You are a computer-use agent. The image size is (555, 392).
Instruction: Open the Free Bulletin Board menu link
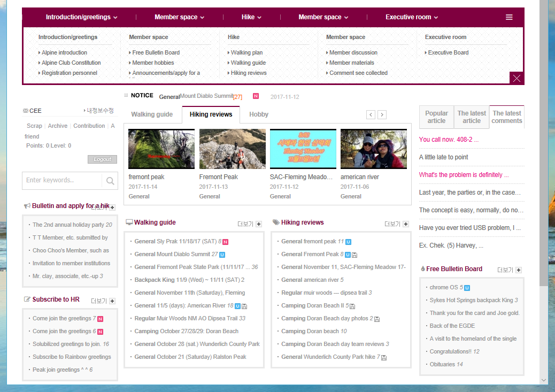pos(156,52)
